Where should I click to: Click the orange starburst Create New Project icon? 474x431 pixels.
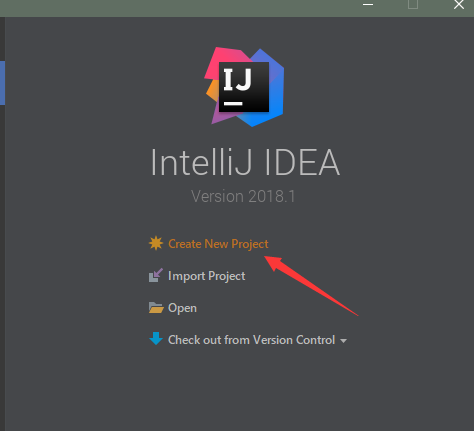pos(156,243)
